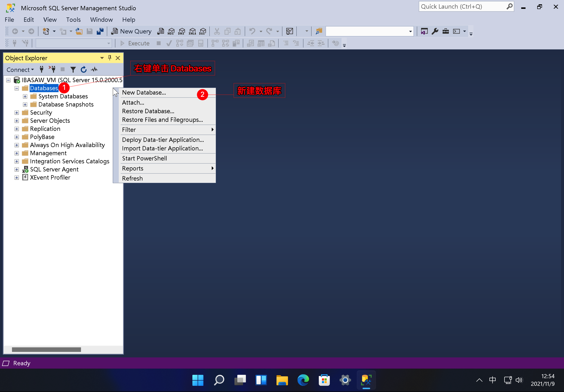Image resolution: width=564 pixels, height=392 pixels.
Task: Open the wrench properties icon in toolbar
Action: pos(435,31)
